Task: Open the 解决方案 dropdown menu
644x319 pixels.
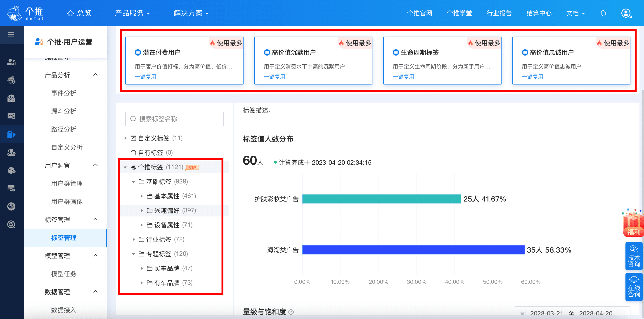Action: coord(191,13)
